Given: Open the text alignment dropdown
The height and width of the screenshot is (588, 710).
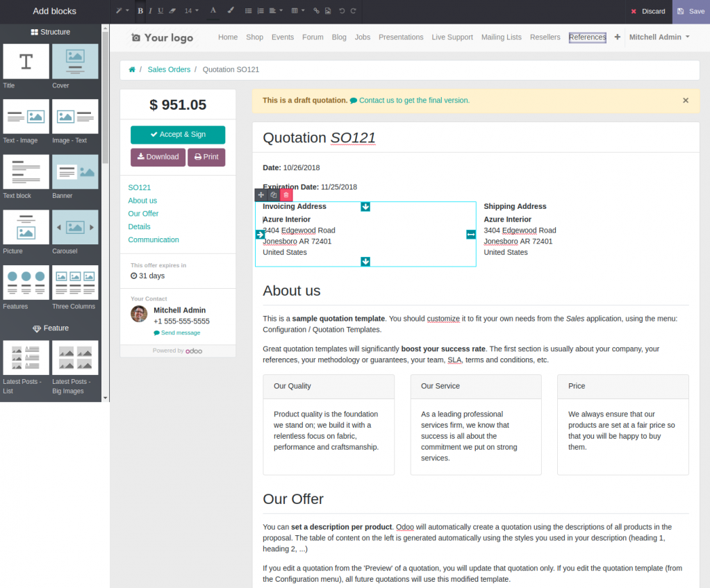Looking at the screenshot, I should 274,10.
